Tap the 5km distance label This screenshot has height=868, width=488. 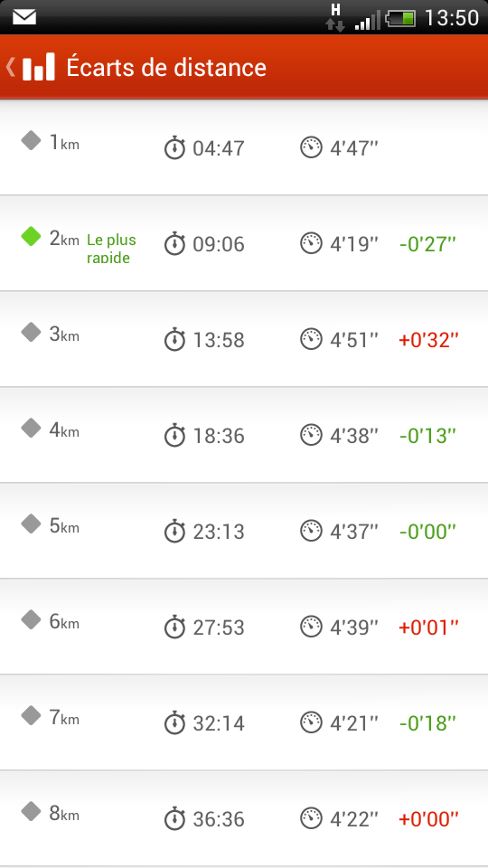point(64,526)
